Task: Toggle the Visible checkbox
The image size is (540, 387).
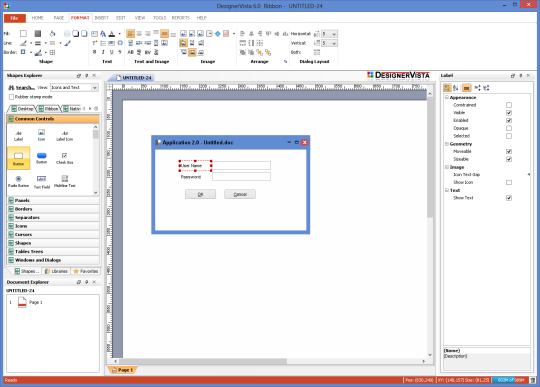Action: tap(509, 113)
